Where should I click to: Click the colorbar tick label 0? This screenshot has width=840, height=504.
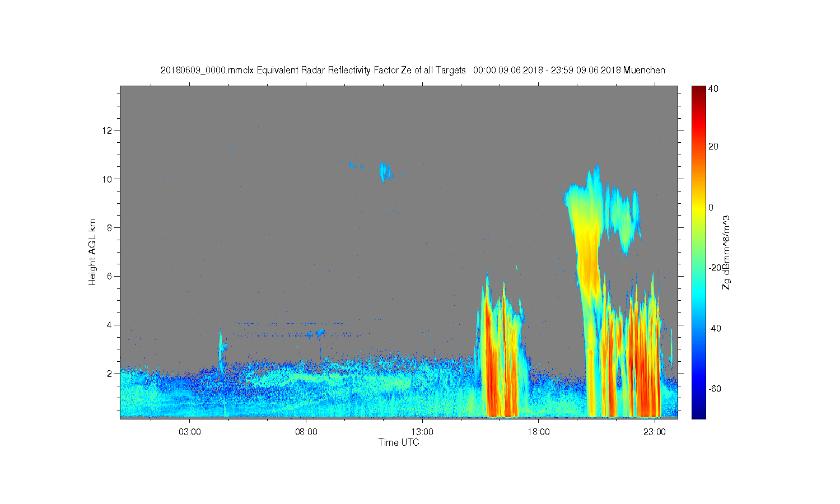coord(711,207)
